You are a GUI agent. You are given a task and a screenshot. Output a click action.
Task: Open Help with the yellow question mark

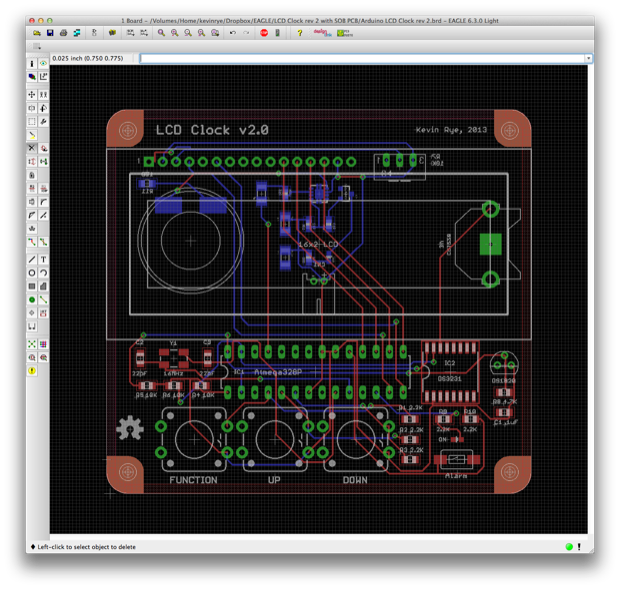tap(300, 33)
